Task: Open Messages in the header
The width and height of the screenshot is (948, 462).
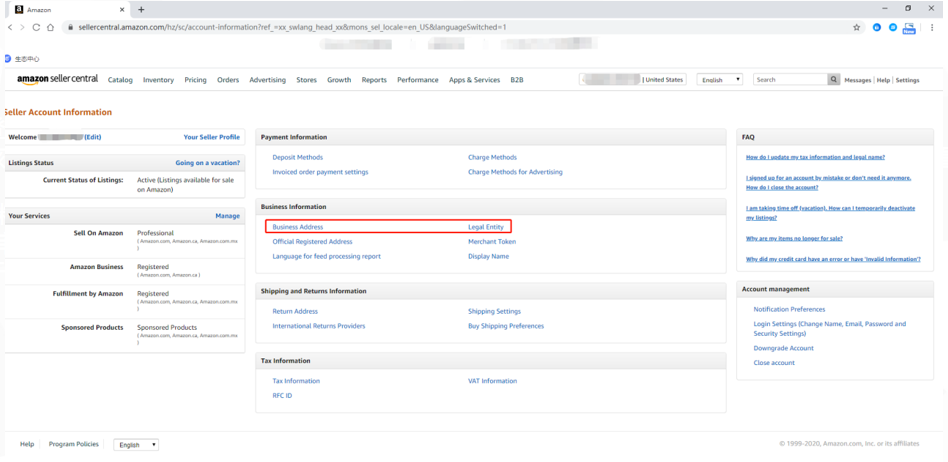Action: coord(858,80)
